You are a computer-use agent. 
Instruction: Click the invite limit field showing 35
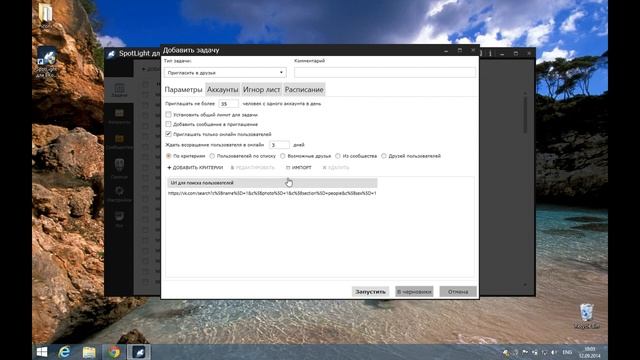229,104
